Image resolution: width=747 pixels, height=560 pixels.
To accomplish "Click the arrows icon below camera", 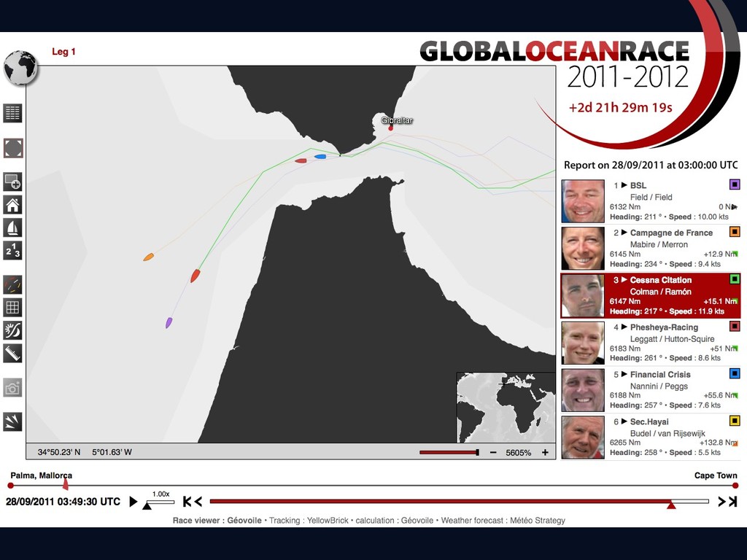I will click(x=13, y=422).
